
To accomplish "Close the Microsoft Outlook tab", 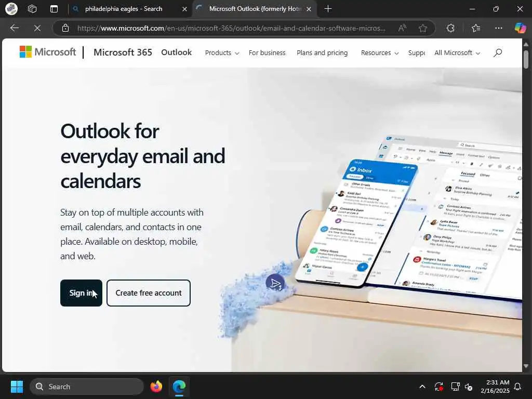I will click(309, 9).
